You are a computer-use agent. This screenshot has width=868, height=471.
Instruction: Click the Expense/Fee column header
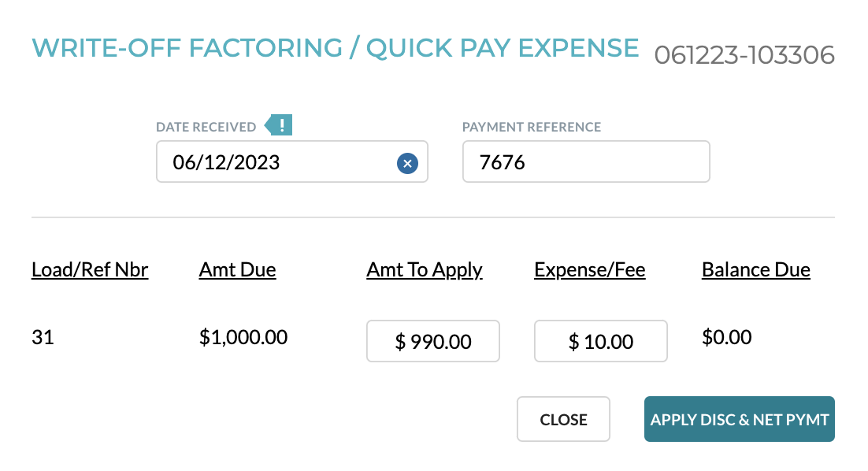coord(589,269)
